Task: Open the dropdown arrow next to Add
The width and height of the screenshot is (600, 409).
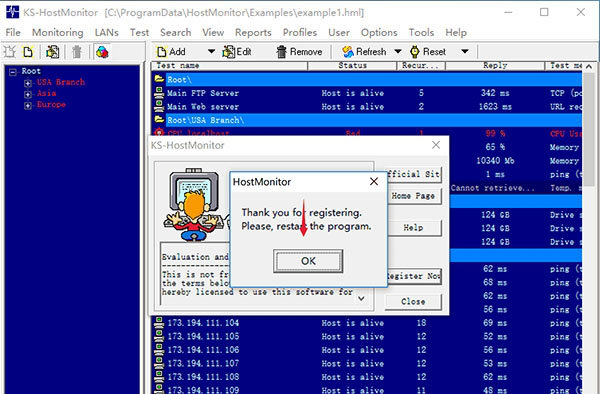Action: click(211, 51)
